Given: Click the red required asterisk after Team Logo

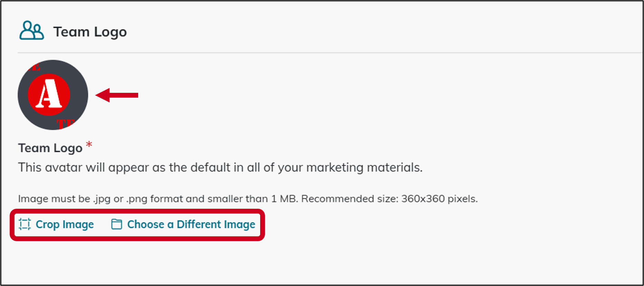Looking at the screenshot, I should (x=89, y=144).
